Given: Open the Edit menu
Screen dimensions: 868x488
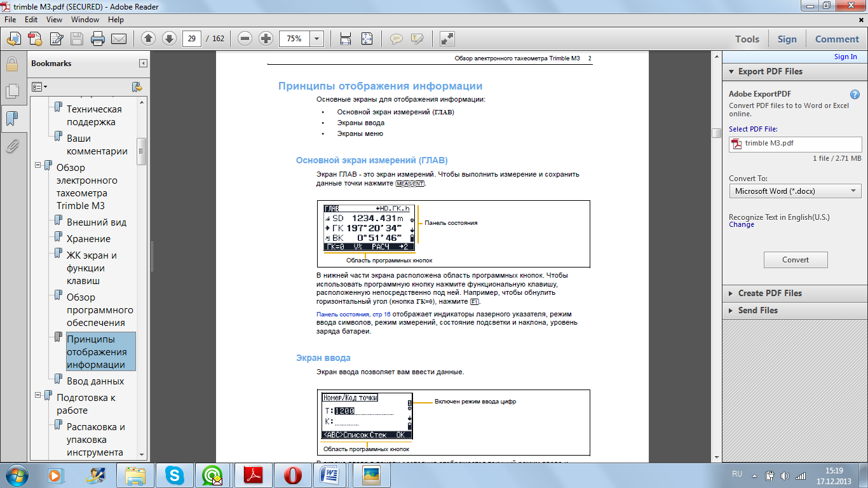Looking at the screenshot, I should (31, 20).
